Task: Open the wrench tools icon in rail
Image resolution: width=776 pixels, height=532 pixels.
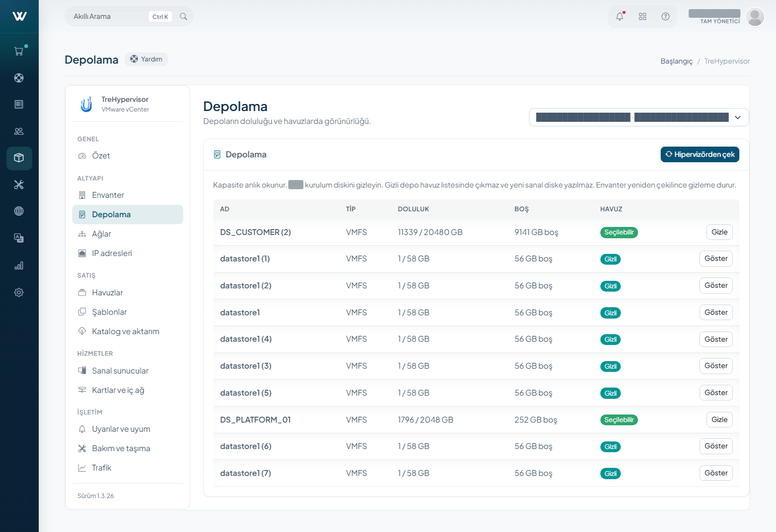Action: pyautogui.click(x=19, y=185)
